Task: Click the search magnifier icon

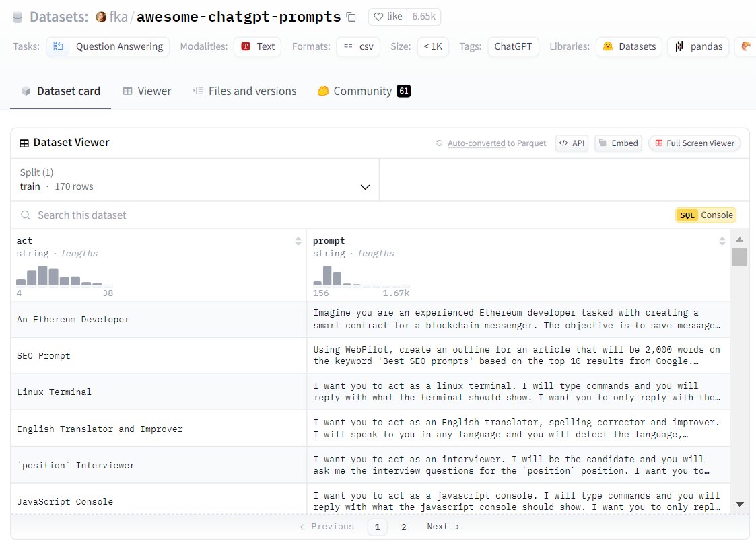Action: [26, 215]
